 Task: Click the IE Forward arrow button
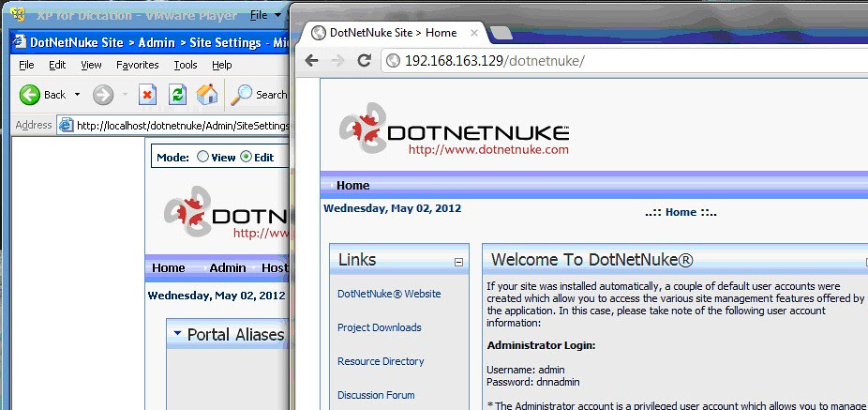tap(103, 95)
